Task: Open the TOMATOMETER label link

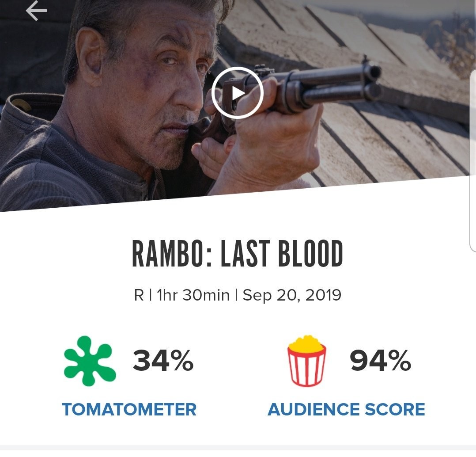Action: click(x=129, y=409)
